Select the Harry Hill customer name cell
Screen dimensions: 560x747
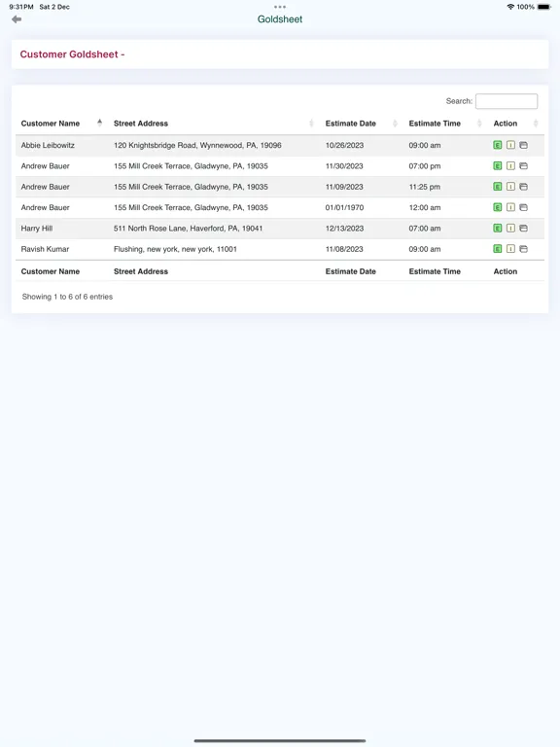pyautogui.click(x=37, y=229)
